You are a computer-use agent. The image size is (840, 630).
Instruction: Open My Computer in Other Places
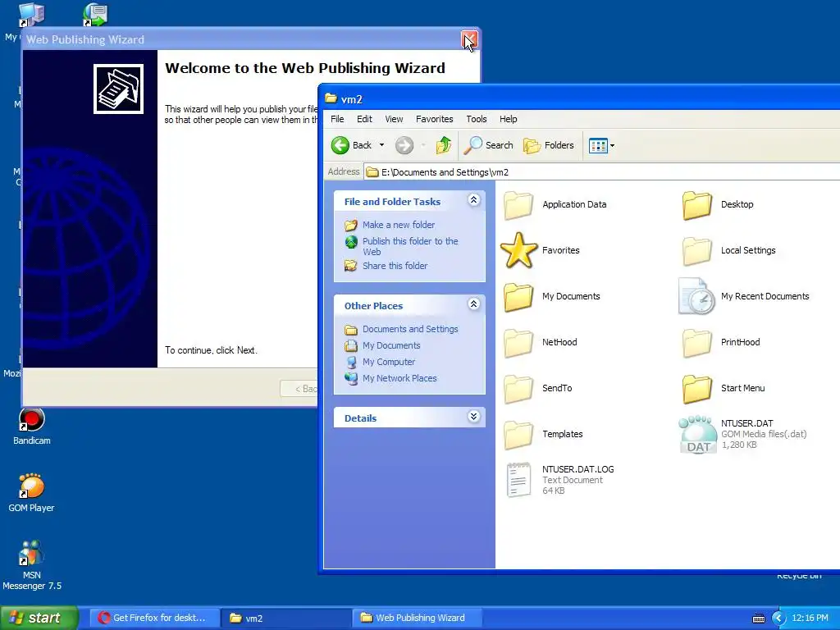point(389,362)
